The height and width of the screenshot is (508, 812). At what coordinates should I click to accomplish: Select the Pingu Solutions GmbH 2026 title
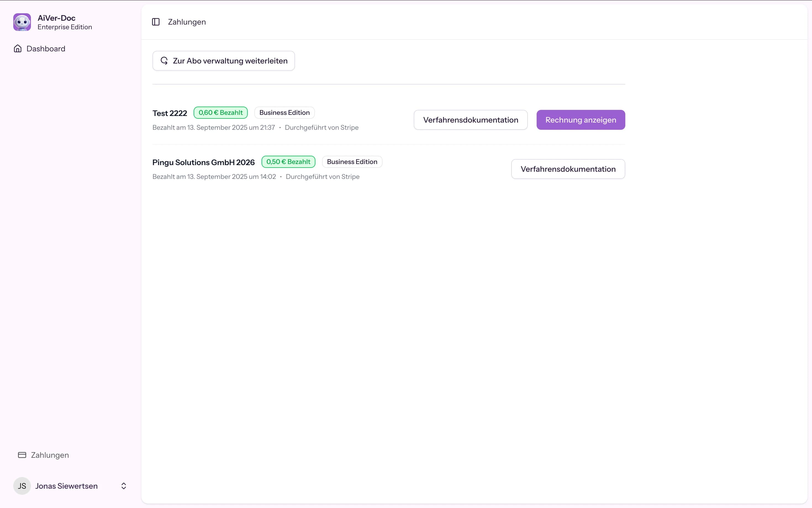click(203, 162)
